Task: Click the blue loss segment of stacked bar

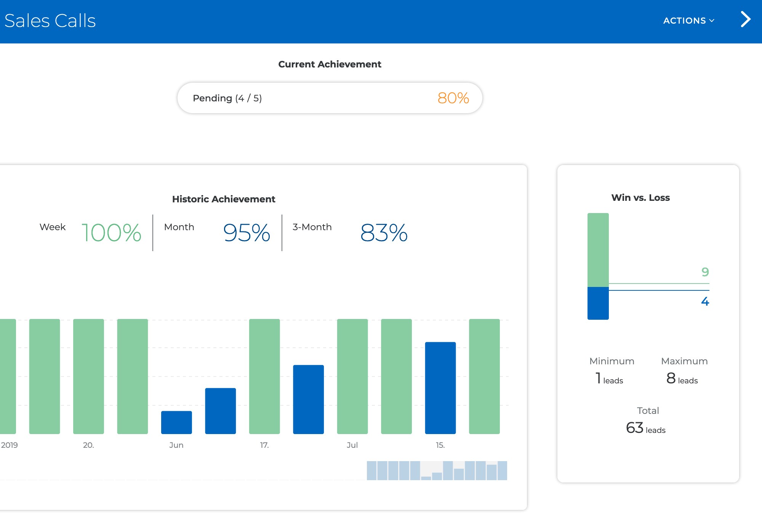Action: [x=598, y=303]
